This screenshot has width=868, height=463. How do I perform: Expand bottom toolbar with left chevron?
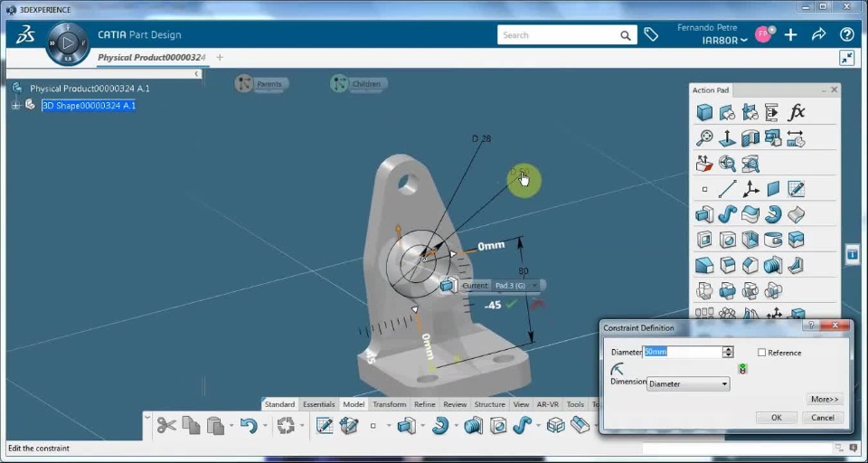[147, 418]
